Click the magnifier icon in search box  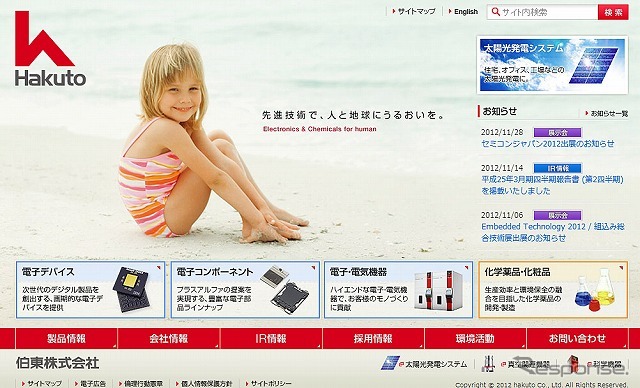[496, 12]
